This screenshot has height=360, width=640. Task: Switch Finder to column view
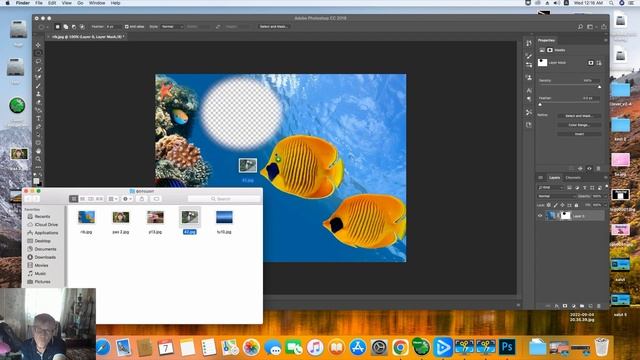(91, 199)
